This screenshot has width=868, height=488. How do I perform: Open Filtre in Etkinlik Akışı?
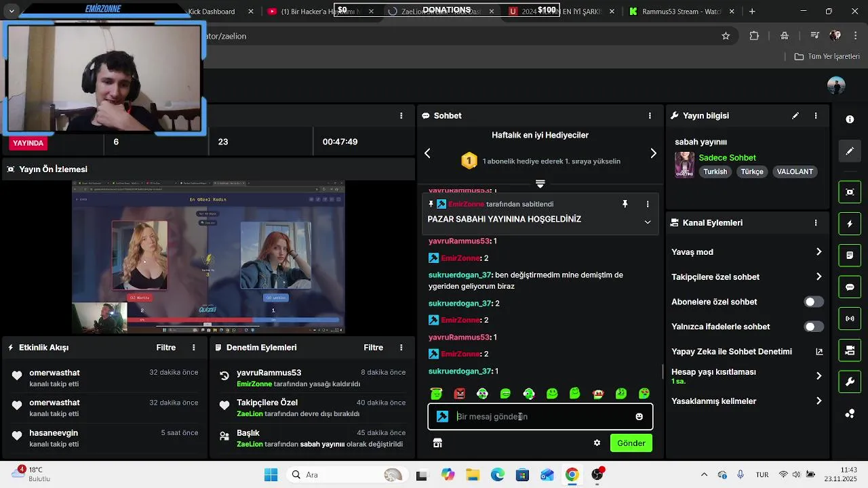click(x=166, y=348)
